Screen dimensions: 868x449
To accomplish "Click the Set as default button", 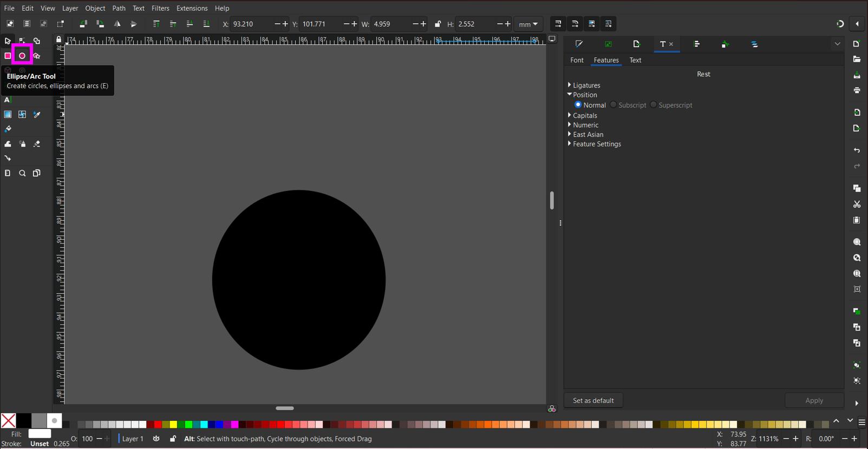I will (593, 400).
